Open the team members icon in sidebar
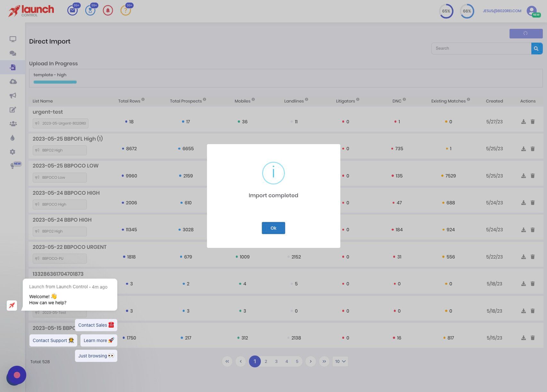 tap(13, 124)
